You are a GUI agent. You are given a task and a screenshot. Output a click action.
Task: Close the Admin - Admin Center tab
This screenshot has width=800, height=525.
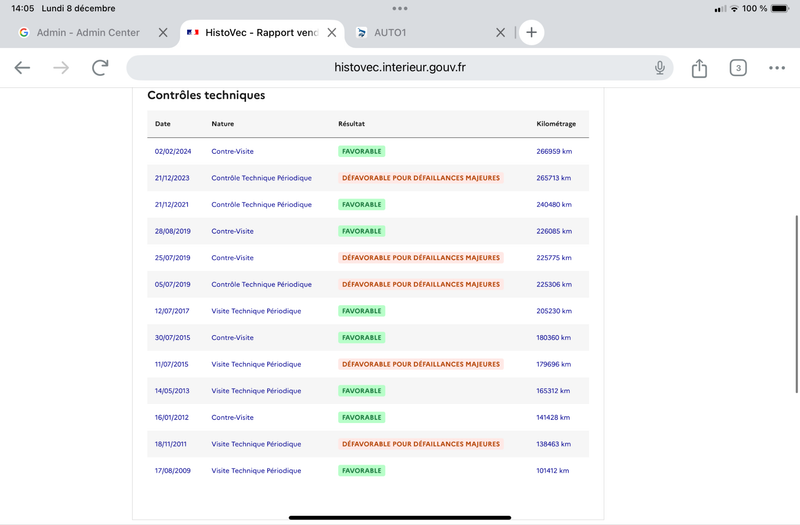click(163, 33)
